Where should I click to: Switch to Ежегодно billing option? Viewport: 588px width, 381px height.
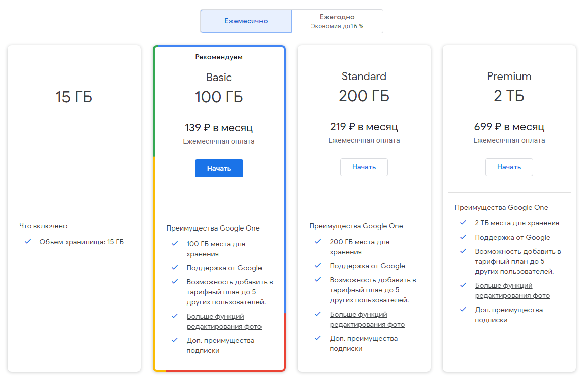337,21
